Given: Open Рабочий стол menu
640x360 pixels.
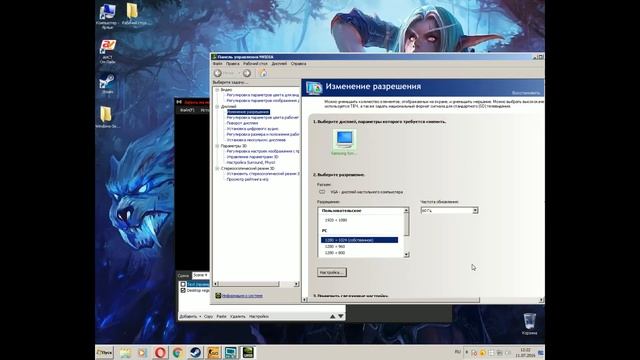Looking at the screenshot, I should coord(255,64).
